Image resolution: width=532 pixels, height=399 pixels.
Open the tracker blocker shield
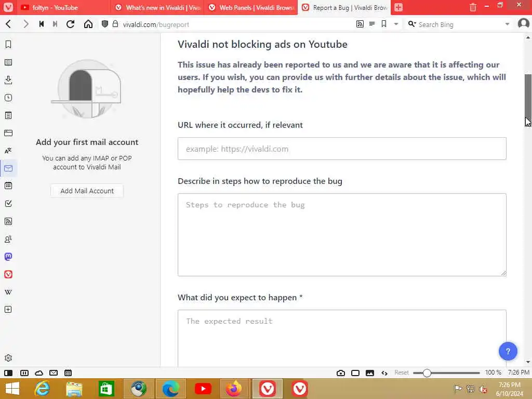pos(105,24)
